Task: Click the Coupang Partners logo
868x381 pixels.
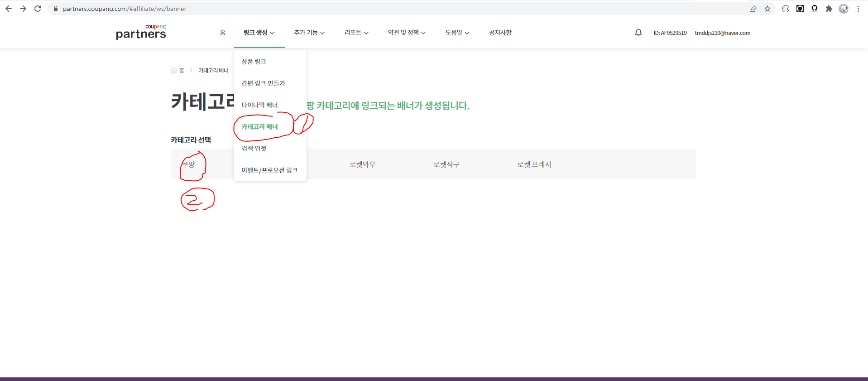Action: coord(141,32)
